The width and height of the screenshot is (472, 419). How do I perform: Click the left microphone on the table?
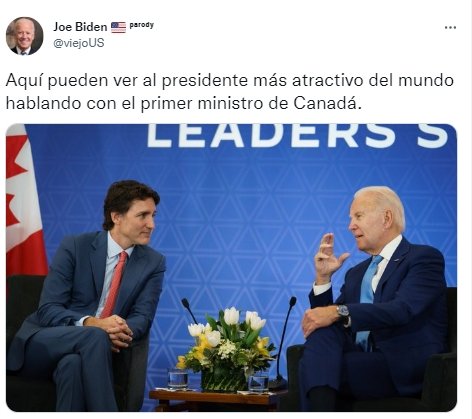(x=189, y=311)
